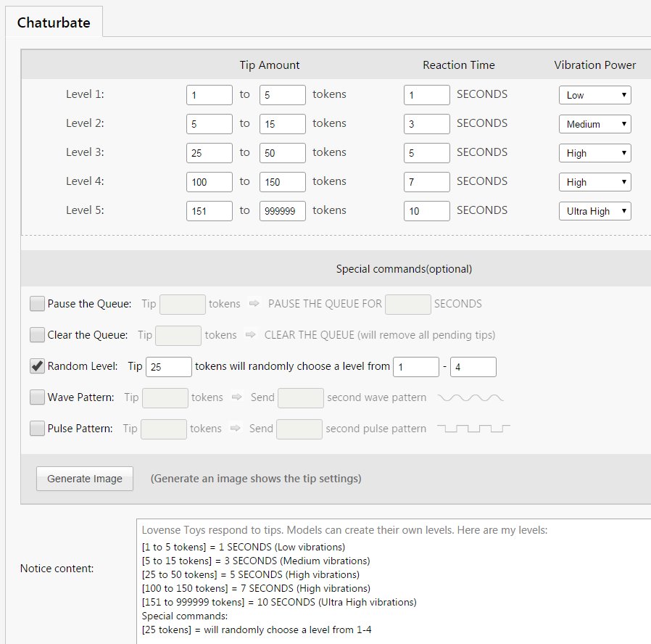The width and height of the screenshot is (651, 644).
Task: Click the Tip Amount column header
Action: tap(270, 65)
